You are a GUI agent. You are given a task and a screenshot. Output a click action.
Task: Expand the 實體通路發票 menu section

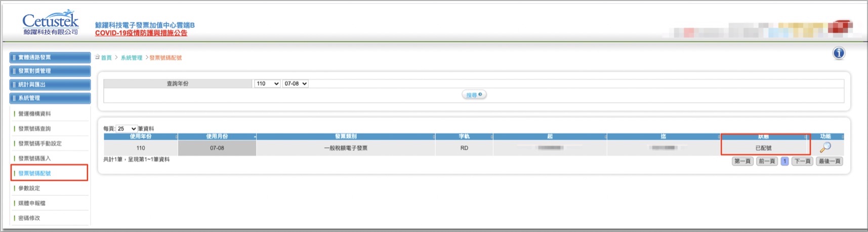pyautogui.click(x=50, y=57)
